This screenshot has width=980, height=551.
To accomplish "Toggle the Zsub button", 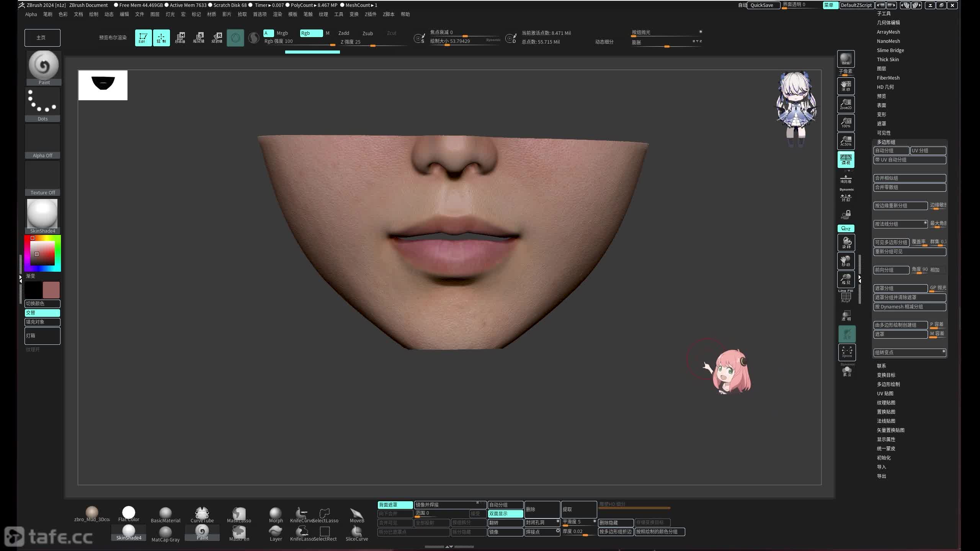I will [367, 33].
